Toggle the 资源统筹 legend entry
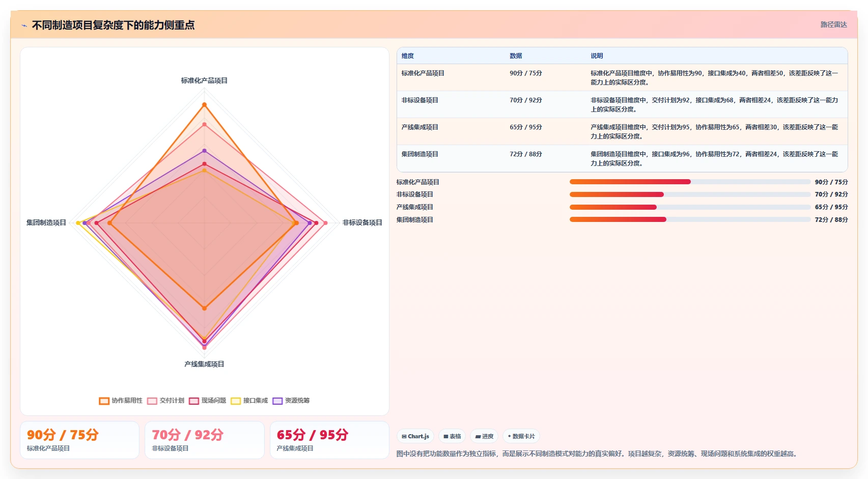 (291, 401)
